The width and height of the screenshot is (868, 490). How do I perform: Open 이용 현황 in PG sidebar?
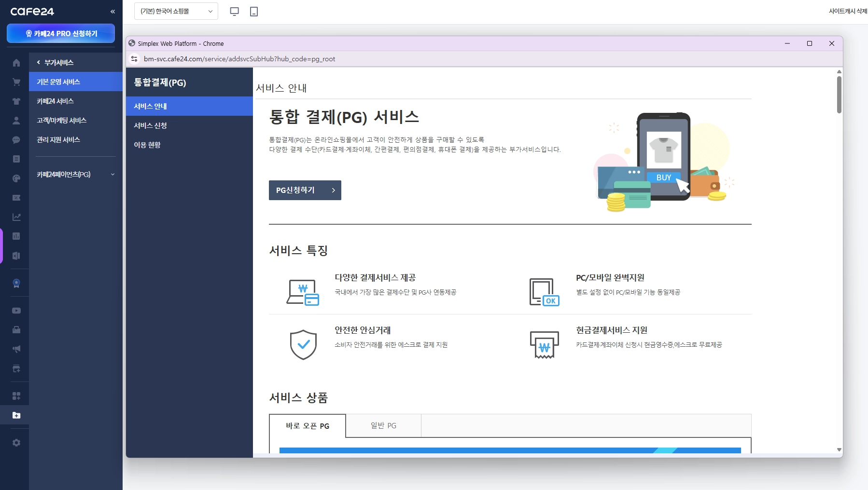coord(189,145)
